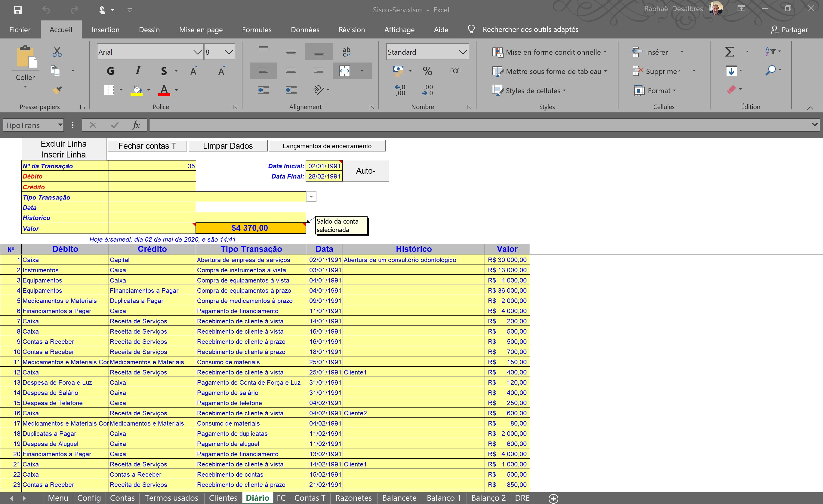The height and width of the screenshot is (504, 823).
Task: Click the Undo arrow in the title bar
Action: click(46, 10)
